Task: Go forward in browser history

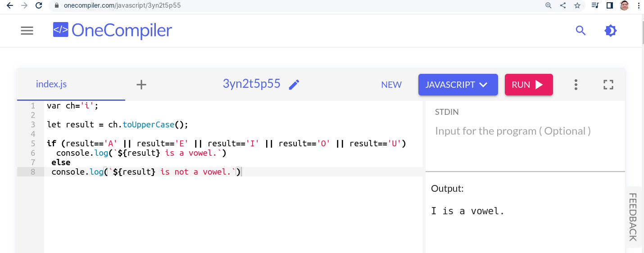Action: point(24,5)
